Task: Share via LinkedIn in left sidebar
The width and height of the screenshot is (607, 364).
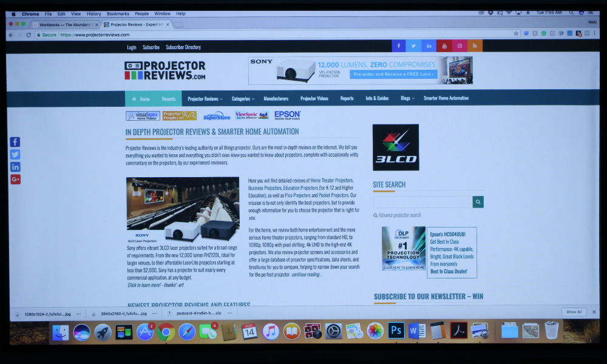Action: (x=15, y=167)
